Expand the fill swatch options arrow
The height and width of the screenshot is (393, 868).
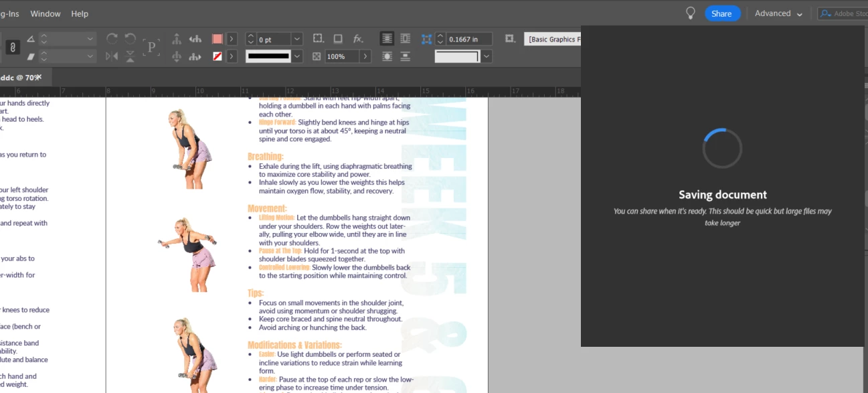click(x=232, y=39)
